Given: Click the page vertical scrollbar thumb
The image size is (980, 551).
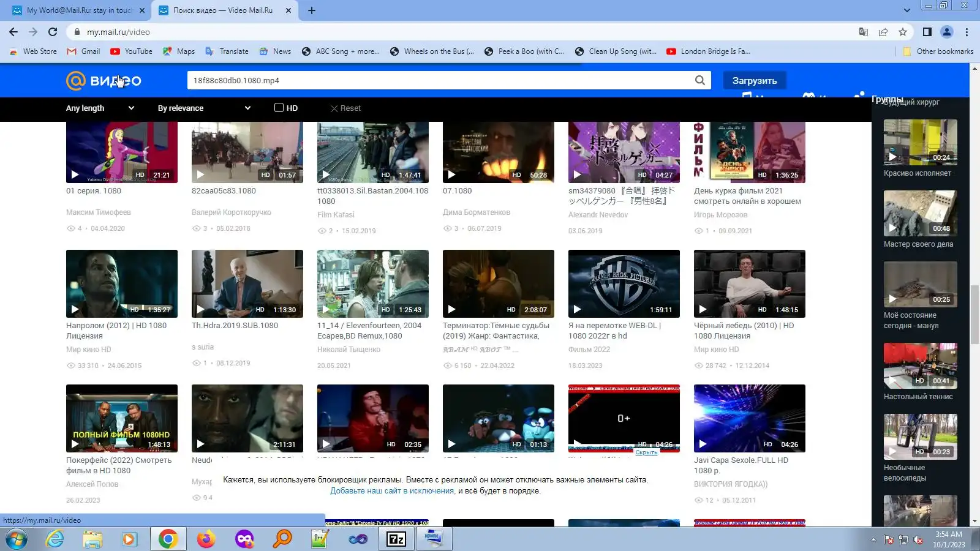Looking at the screenshot, I should [974, 313].
